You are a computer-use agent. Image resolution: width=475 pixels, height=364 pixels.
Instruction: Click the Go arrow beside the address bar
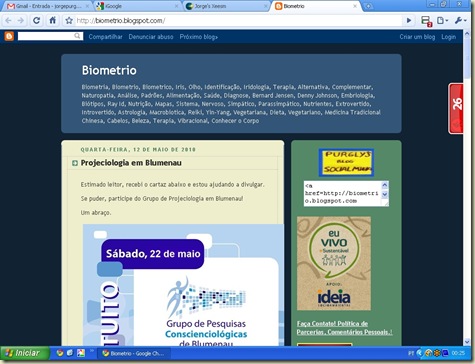coord(409,21)
